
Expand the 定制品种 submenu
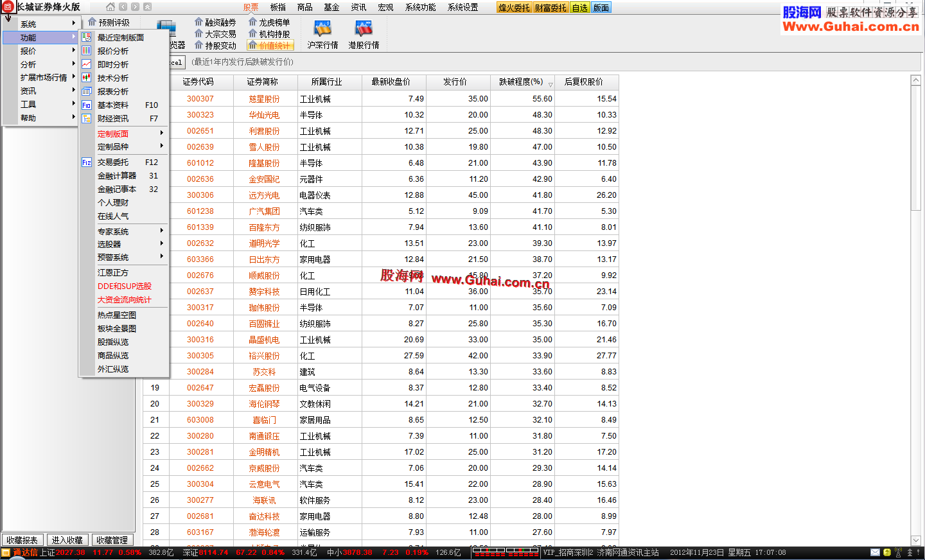pyautogui.click(x=124, y=146)
